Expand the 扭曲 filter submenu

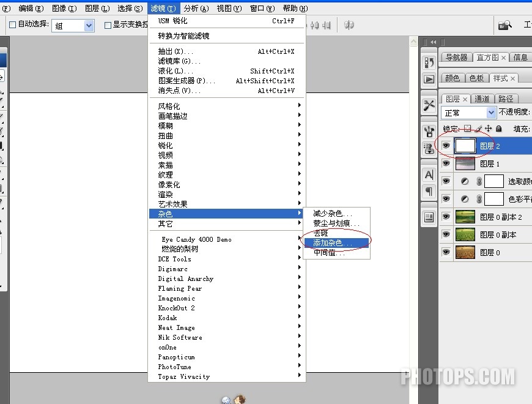(227, 135)
